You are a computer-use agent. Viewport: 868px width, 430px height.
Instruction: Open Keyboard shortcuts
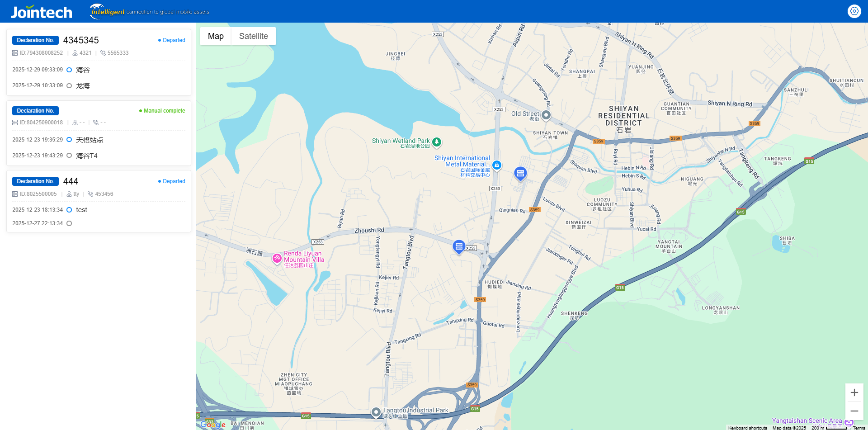[x=748, y=428]
